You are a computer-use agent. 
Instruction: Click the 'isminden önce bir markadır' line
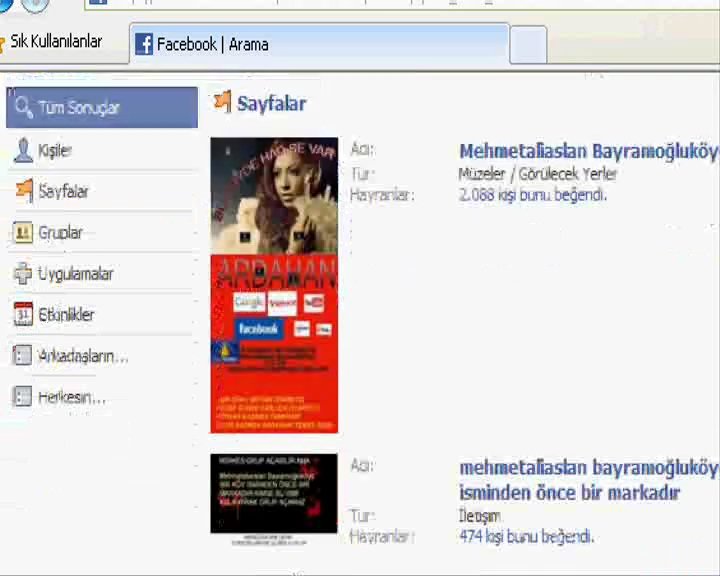569,492
